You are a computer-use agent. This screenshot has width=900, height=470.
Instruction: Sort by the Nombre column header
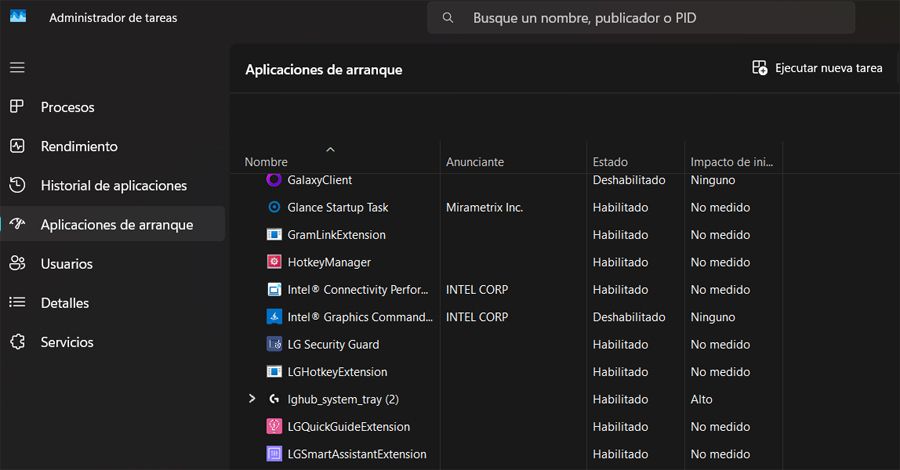coord(266,162)
